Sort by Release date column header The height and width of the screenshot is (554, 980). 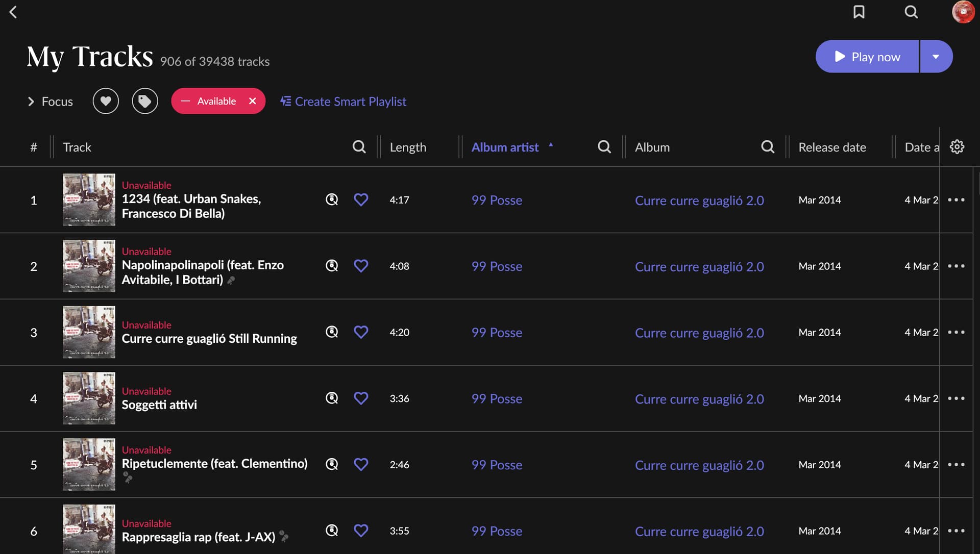pos(832,147)
